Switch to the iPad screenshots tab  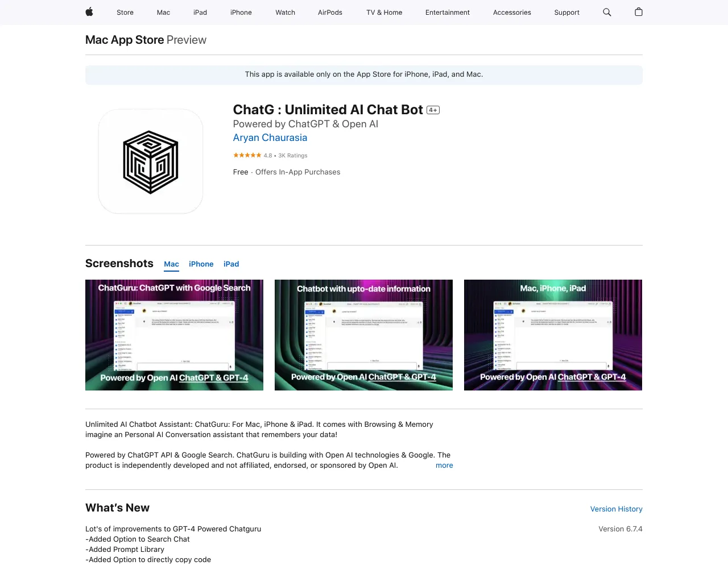231,264
